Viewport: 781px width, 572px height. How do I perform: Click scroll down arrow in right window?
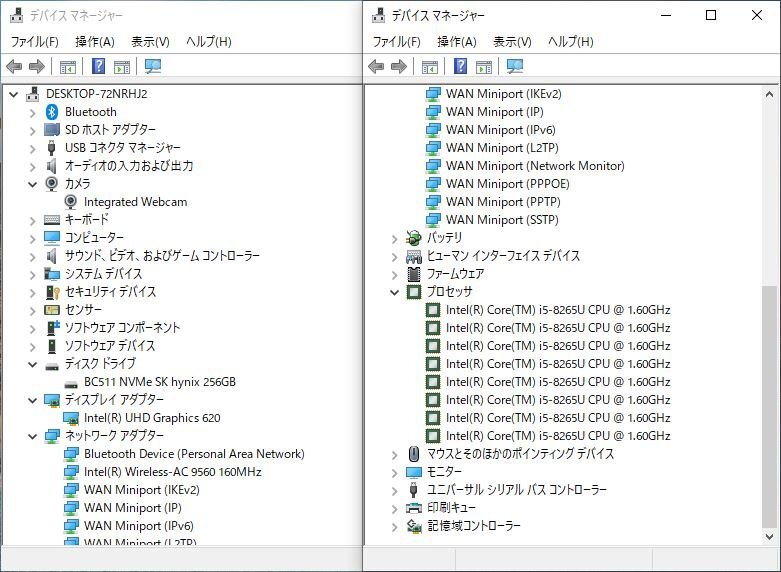[769, 537]
